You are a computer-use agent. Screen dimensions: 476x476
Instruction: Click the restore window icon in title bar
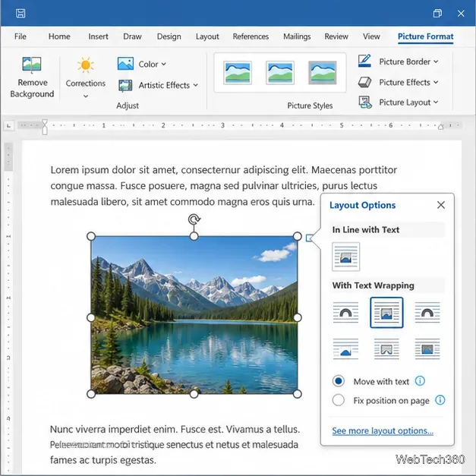[437, 14]
